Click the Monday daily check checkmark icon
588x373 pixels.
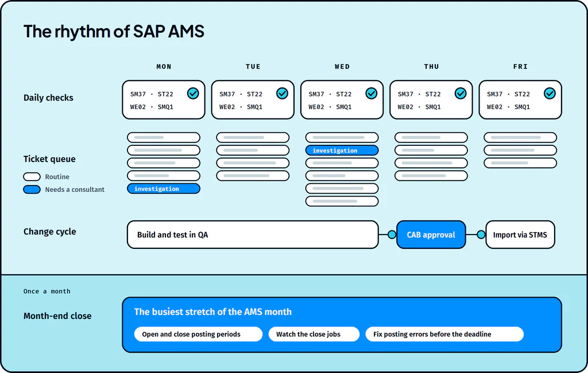[193, 93]
